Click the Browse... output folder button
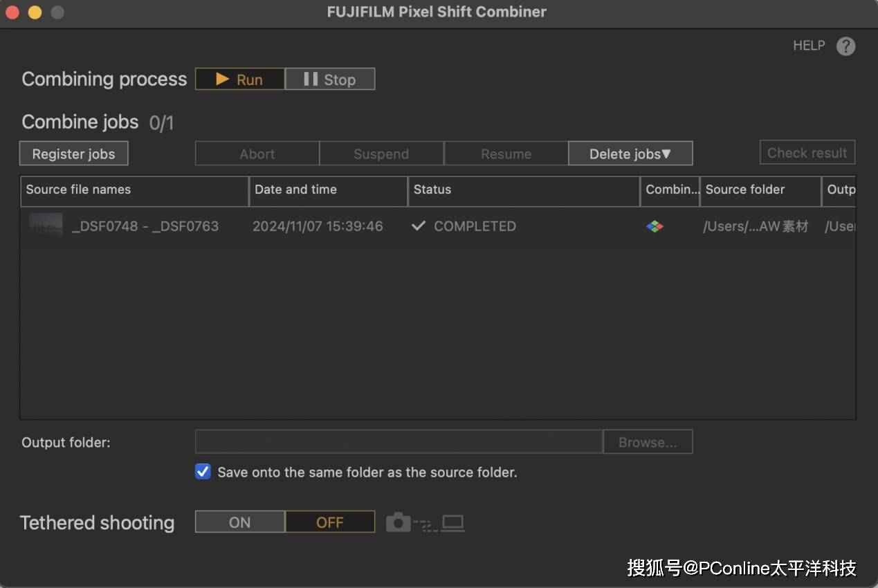878x588 pixels. point(647,442)
